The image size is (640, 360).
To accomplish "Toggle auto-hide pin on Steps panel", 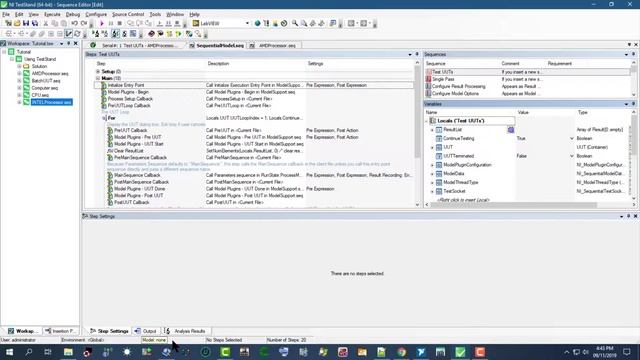I will click(x=417, y=54).
